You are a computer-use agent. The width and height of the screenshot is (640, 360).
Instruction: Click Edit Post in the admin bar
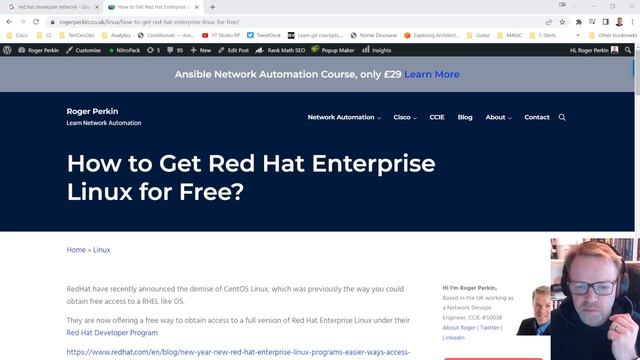coord(233,50)
